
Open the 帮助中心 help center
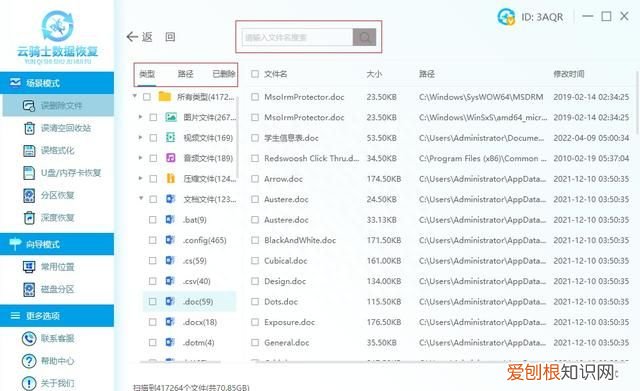48,361
